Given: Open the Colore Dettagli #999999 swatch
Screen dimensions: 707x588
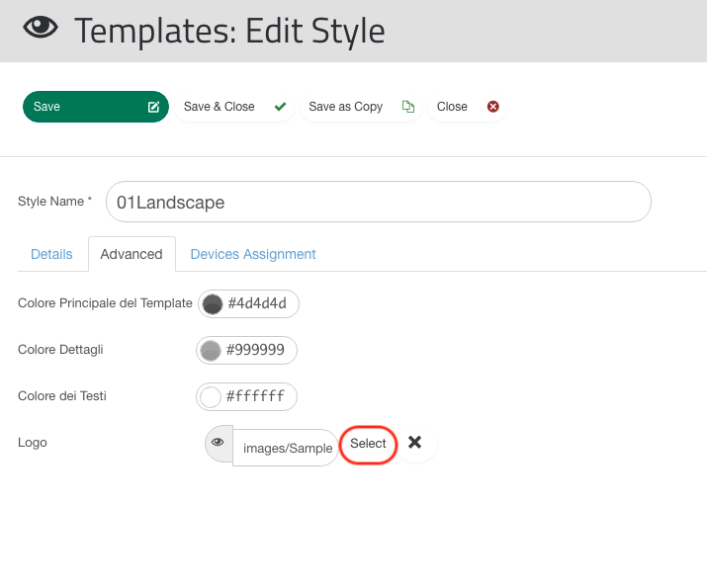Looking at the screenshot, I should [x=211, y=351].
